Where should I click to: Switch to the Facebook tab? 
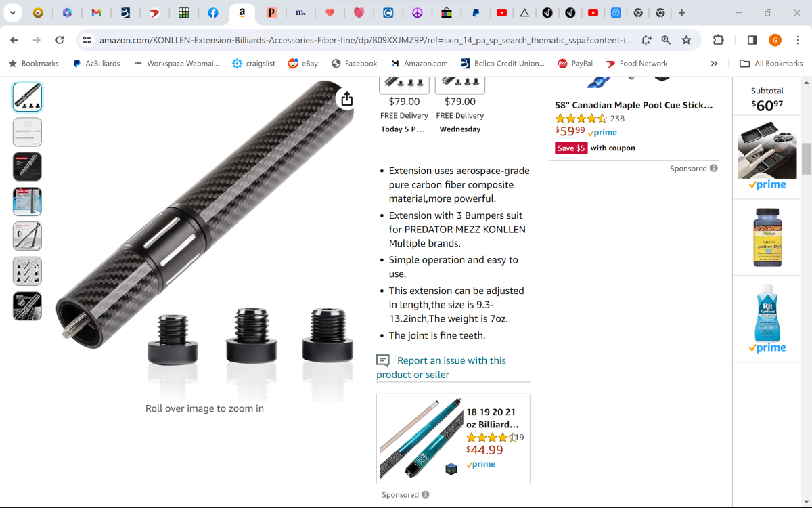coord(213,13)
